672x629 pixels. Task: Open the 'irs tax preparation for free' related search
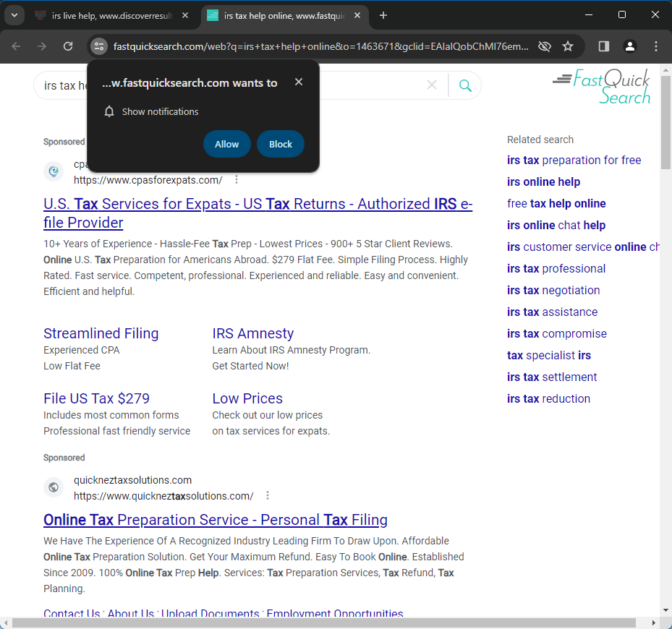[x=574, y=160]
